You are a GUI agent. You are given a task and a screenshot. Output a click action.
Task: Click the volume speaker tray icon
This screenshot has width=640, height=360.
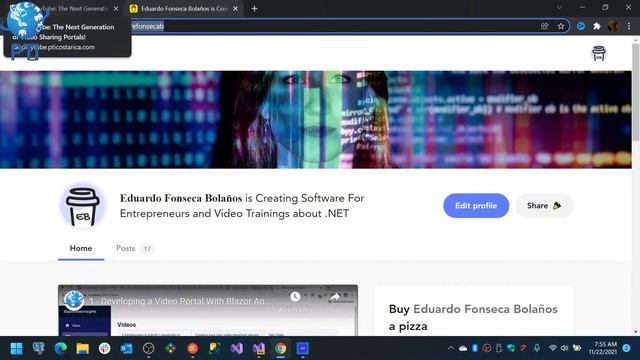[x=564, y=348]
